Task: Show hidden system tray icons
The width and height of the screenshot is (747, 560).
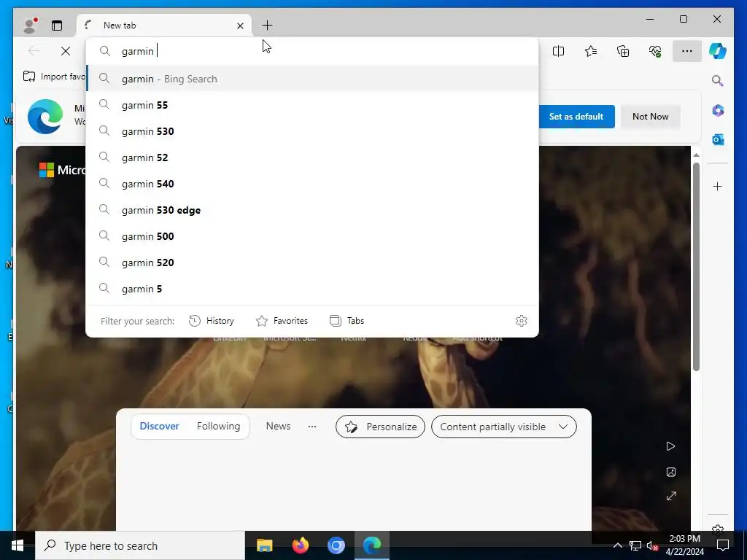Action: 617,545
